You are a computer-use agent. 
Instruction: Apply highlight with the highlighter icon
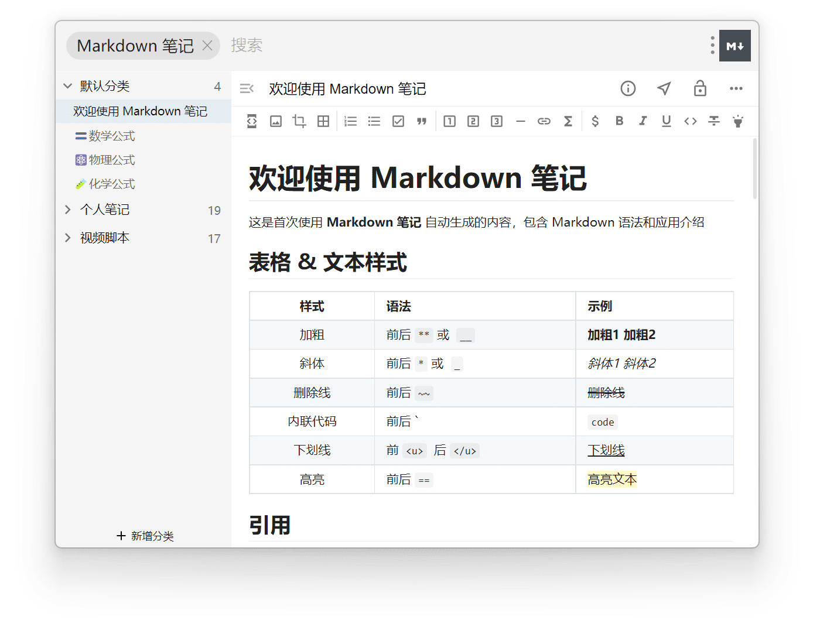pyautogui.click(x=738, y=121)
